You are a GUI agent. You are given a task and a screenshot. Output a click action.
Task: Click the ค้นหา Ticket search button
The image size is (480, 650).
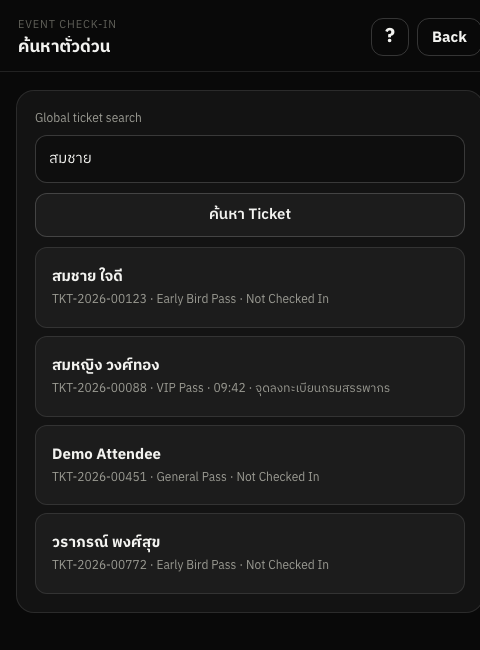pyautogui.click(x=250, y=215)
